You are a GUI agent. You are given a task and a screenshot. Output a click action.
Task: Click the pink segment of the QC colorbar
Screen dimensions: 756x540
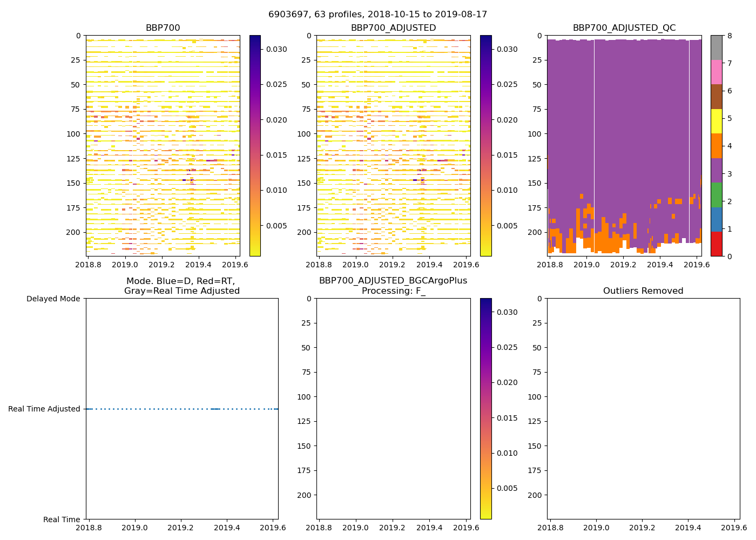(716, 72)
